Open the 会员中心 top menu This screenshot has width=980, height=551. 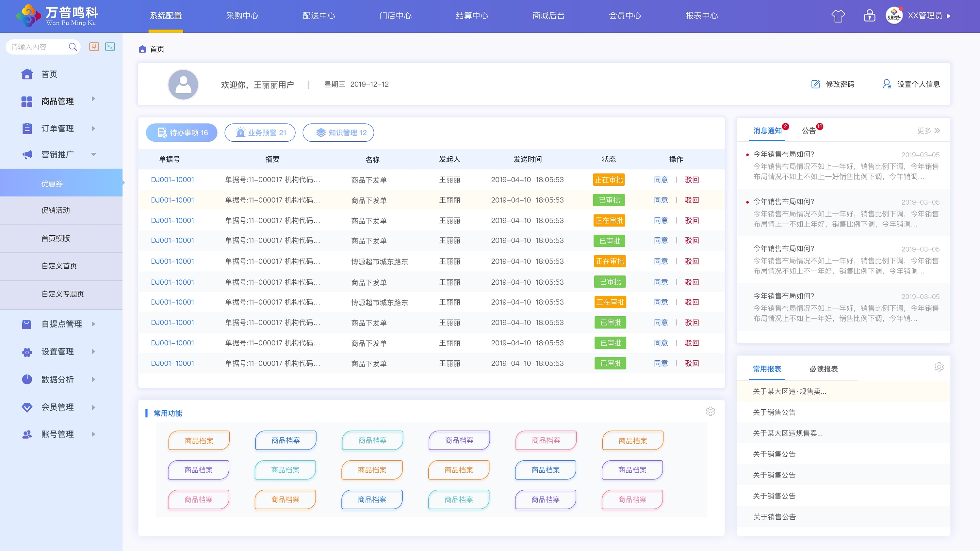(625, 16)
